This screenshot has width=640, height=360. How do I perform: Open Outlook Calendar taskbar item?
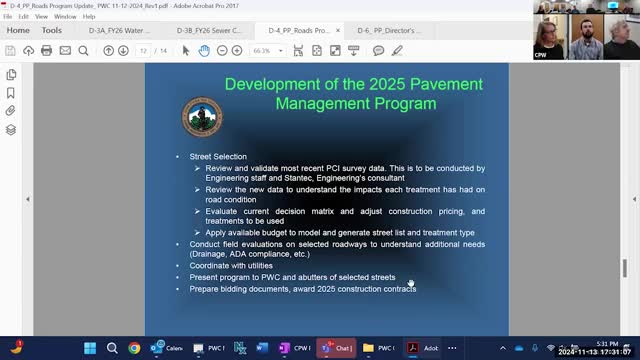pyautogui.click(x=167, y=348)
